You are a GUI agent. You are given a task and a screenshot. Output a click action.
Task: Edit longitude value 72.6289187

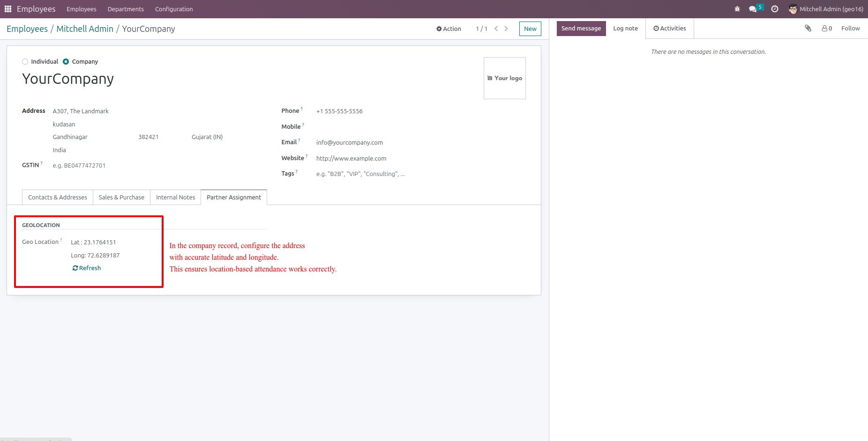(104, 256)
